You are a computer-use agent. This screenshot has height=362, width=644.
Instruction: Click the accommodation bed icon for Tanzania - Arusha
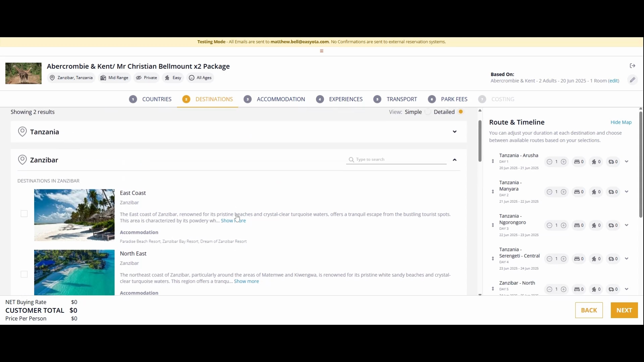pyautogui.click(x=577, y=162)
